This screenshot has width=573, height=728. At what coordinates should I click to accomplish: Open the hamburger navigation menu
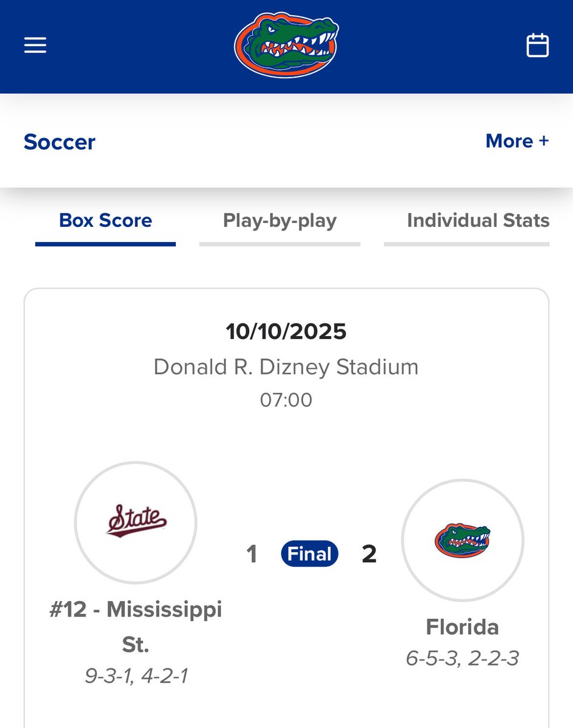tap(35, 45)
